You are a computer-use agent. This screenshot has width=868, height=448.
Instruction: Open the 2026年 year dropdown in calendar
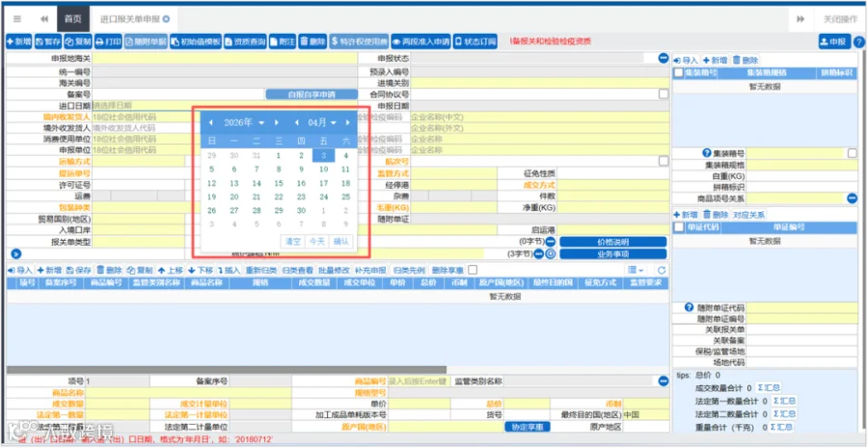pyautogui.click(x=244, y=122)
